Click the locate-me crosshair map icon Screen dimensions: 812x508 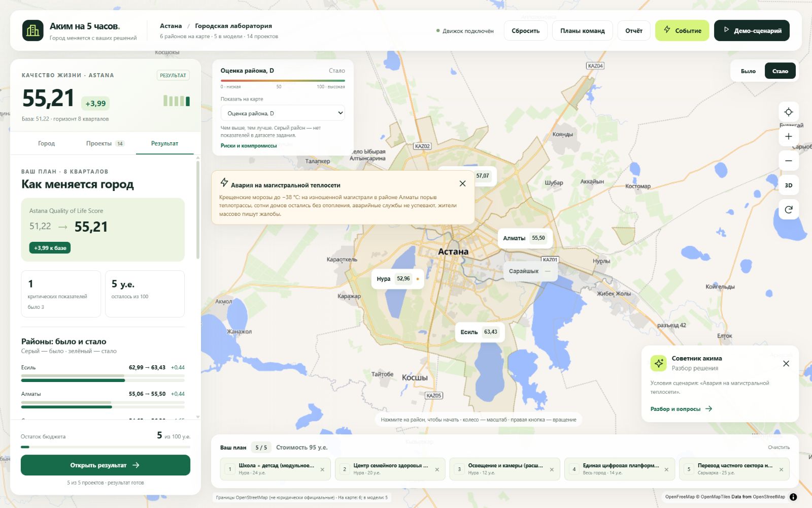pos(789,112)
